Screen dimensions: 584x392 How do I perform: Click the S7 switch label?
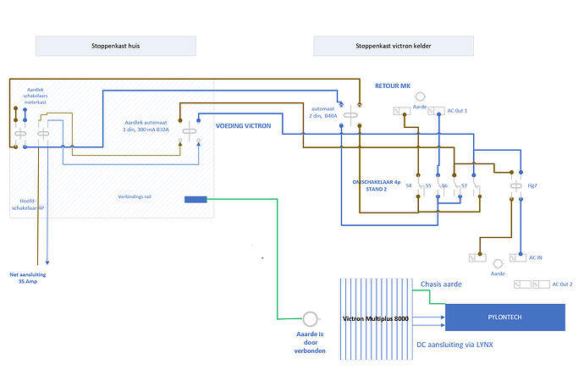(x=464, y=185)
